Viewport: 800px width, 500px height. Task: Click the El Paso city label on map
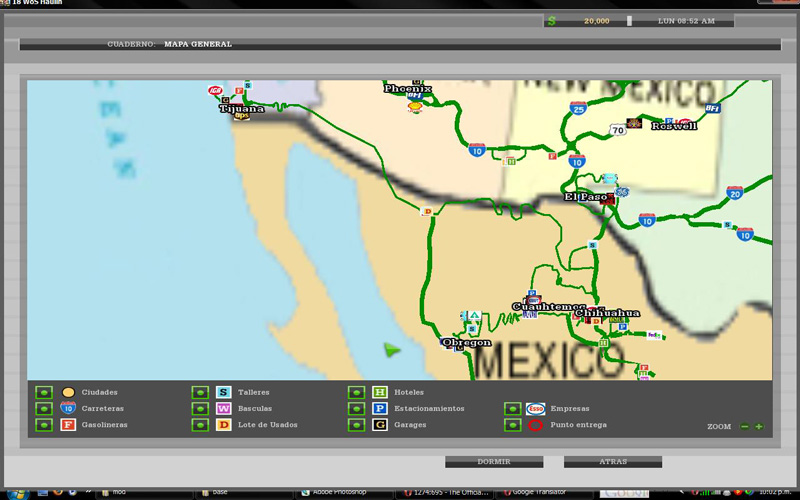tap(586, 197)
